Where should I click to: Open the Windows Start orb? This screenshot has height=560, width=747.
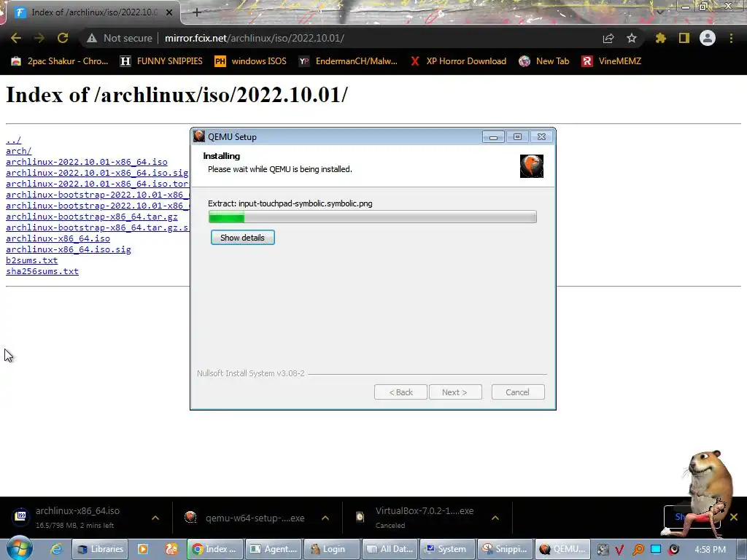pyautogui.click(x=19, y=549)
